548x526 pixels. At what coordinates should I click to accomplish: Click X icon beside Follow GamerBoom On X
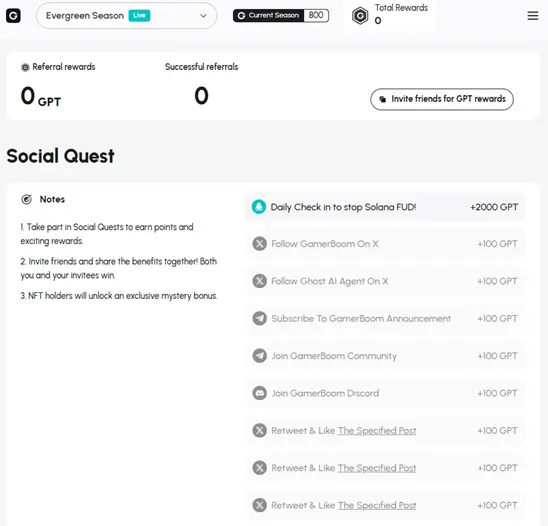260,244
